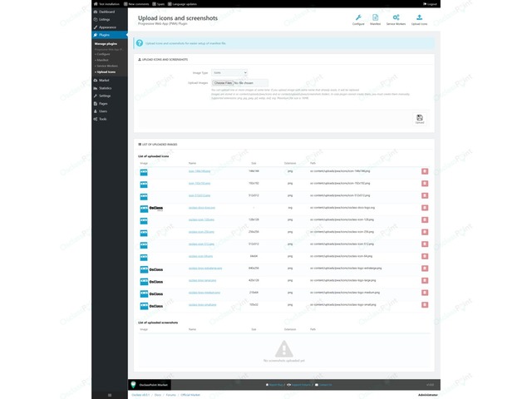Click the Support Forums footer link
Screen dimensions: 532x399
click(x=299, y=385)
